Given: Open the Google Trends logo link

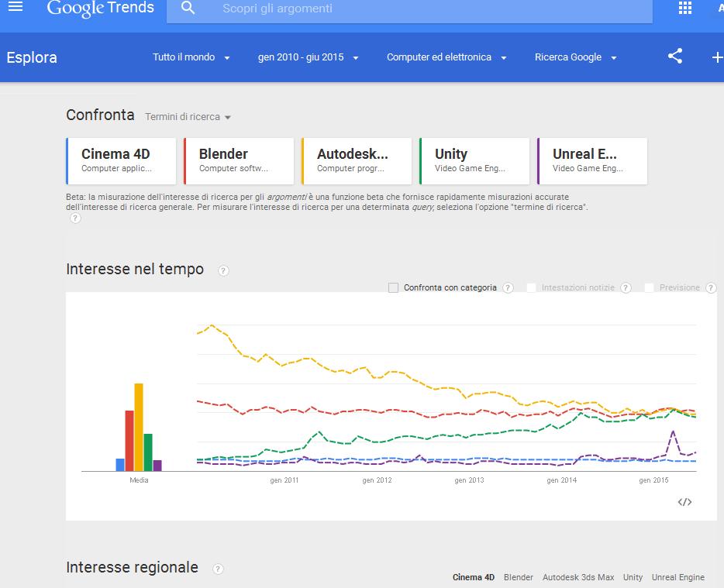Looking at the screenshot, I should click(100, 9).
